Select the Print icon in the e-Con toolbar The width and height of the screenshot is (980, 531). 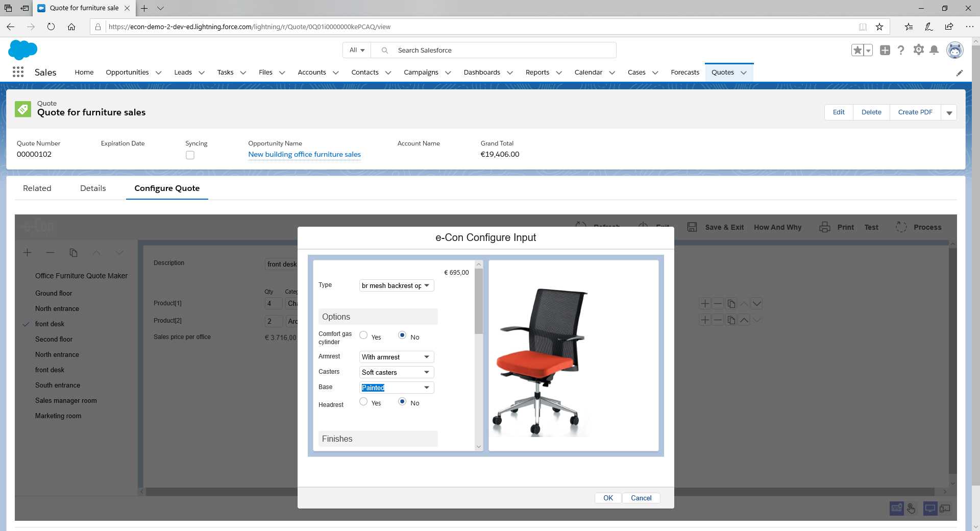[825, 227]
